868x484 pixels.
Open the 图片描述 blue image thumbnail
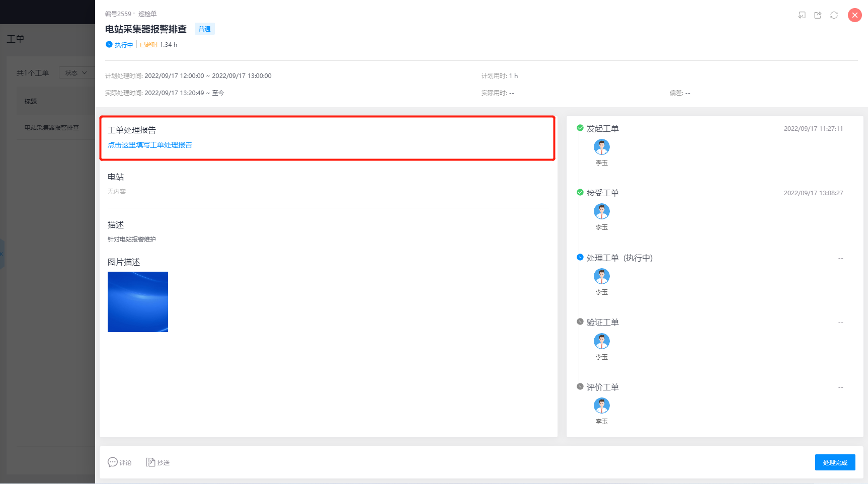(138, 302)
